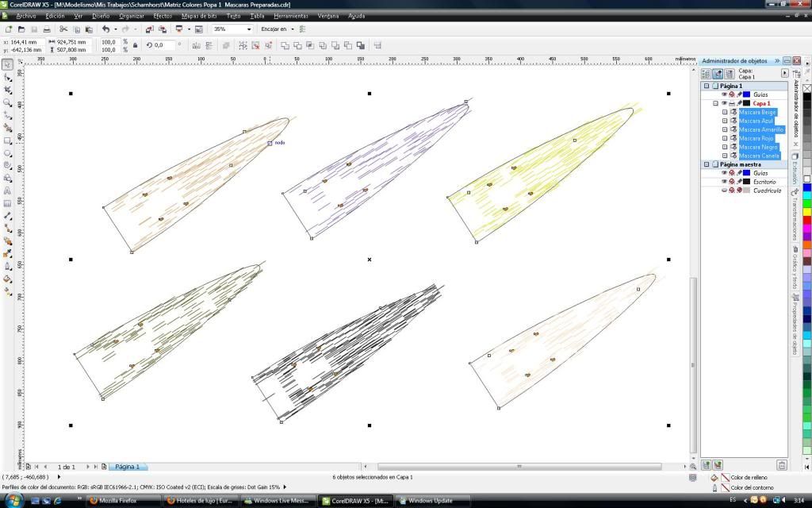Select the Table tool

(x=8, y=203)
